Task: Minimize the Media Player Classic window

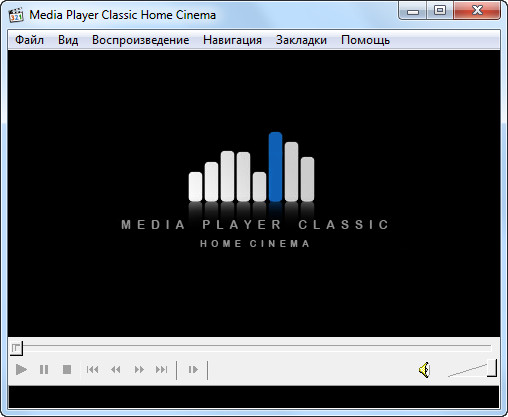Action: point(413,12)
